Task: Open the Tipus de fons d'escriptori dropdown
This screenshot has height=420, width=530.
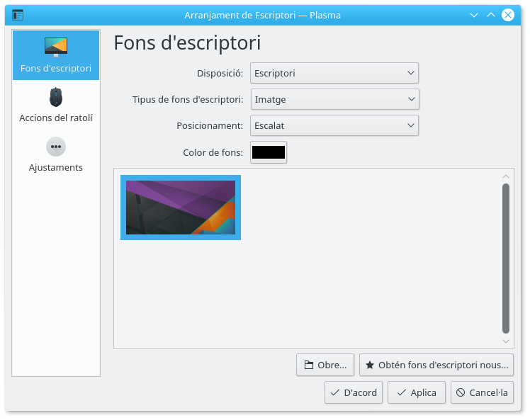Action: point(334,99)
